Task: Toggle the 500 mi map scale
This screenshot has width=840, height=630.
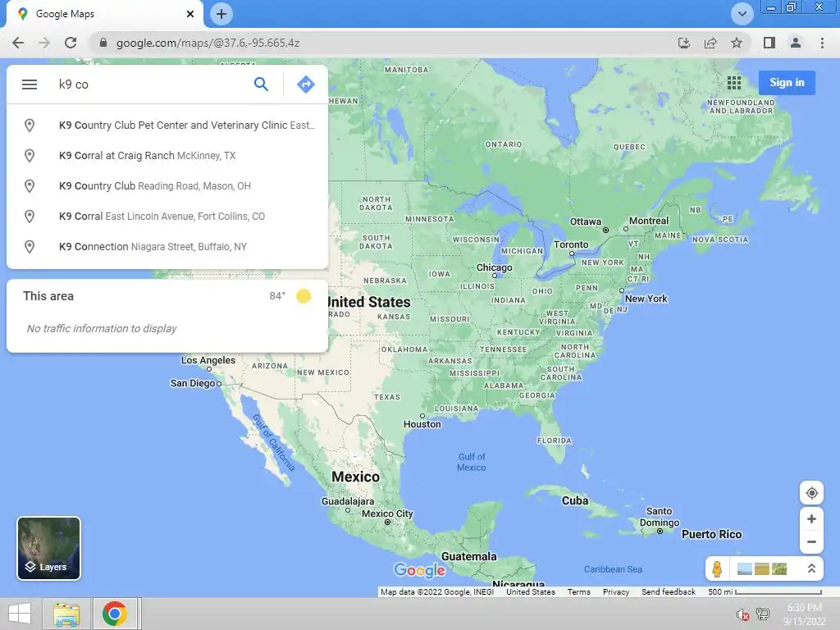Action: pos(765,592)
